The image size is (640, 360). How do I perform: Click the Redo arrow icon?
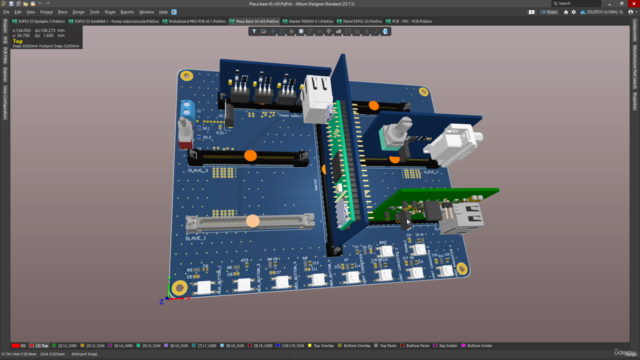point(48,4)
